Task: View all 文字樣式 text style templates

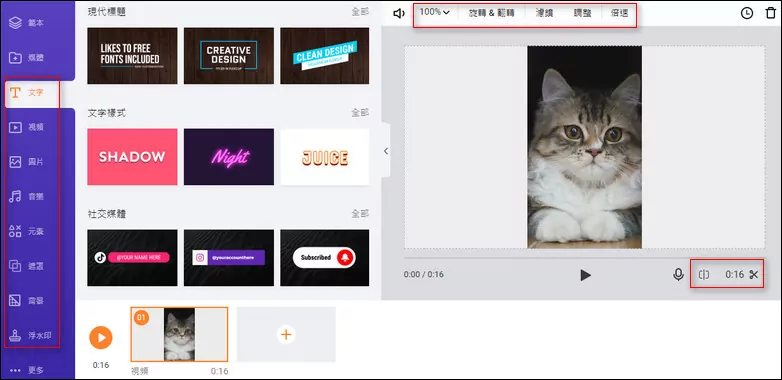Action: point(360,113)
